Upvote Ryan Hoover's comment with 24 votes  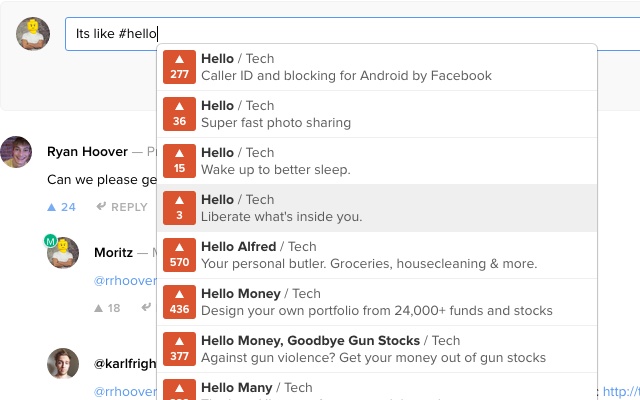pyautogui.click(x=61, y=207)
